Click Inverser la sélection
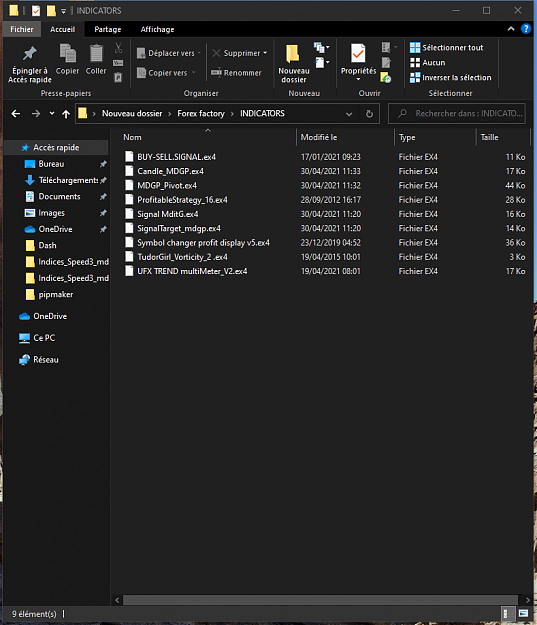Viewport: 537px width, 625px height. [x=450, y=77]
